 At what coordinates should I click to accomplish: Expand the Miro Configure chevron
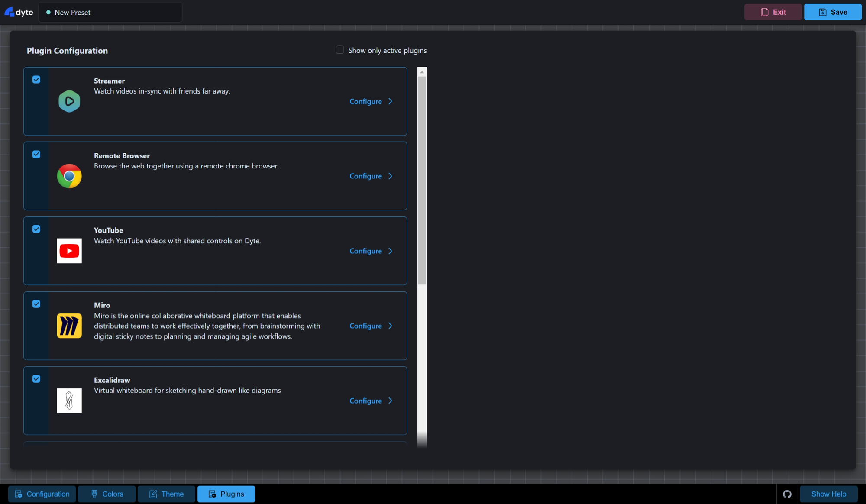[390, 326]
